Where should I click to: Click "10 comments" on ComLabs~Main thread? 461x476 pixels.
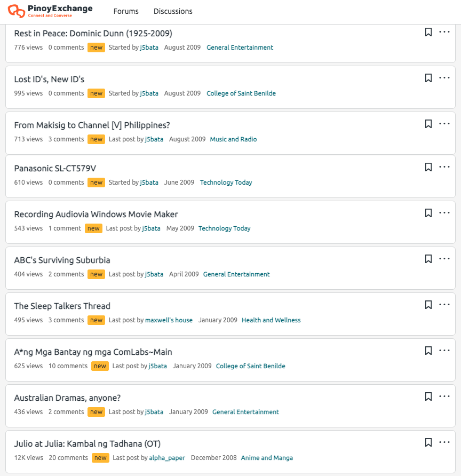pyautogui.click(x=68, y=366)
